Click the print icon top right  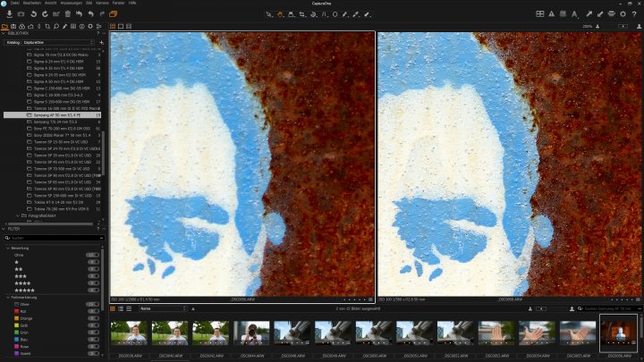[x=612, y=14]
